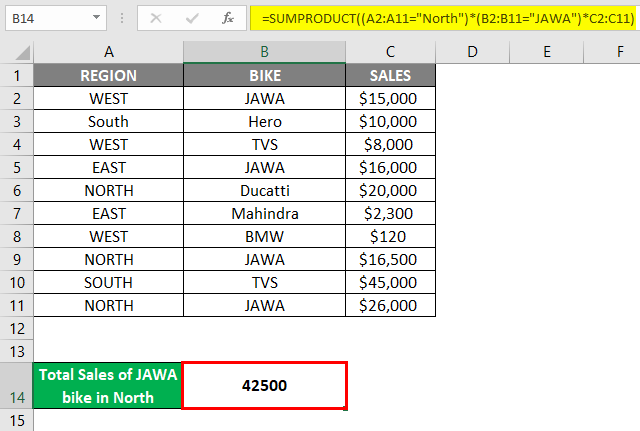Click the SALES header cell
This screenshot has height=431, width=640.
(x=390, y=75)
